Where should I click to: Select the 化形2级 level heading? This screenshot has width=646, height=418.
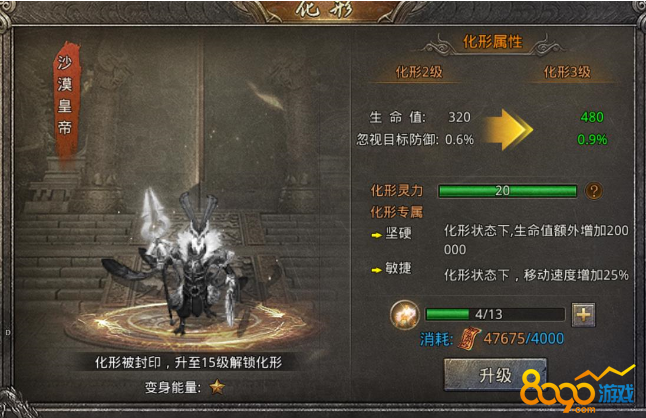pyautogui.click(x=419, y=72)
